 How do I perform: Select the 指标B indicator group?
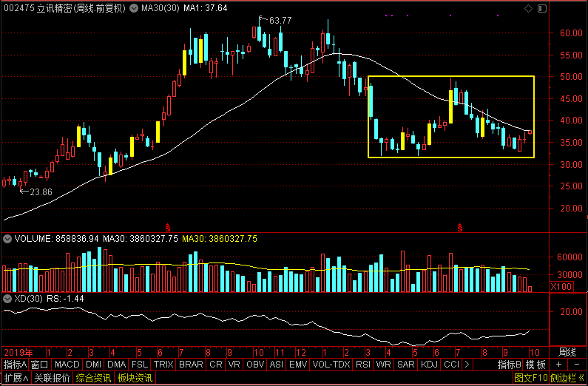tap(510, 365)
